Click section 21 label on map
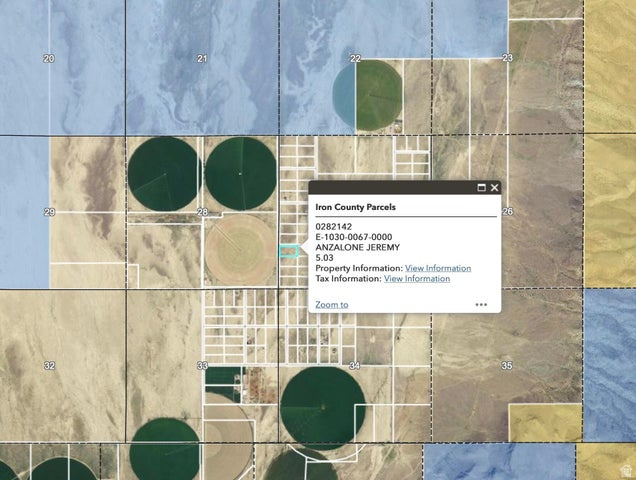The width and height of the screenshot is (636, 480). [x=202, y=59]
